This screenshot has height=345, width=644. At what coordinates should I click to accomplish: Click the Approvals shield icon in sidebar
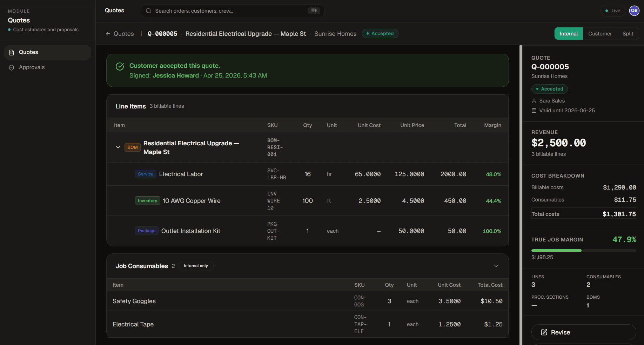[12, 67]
